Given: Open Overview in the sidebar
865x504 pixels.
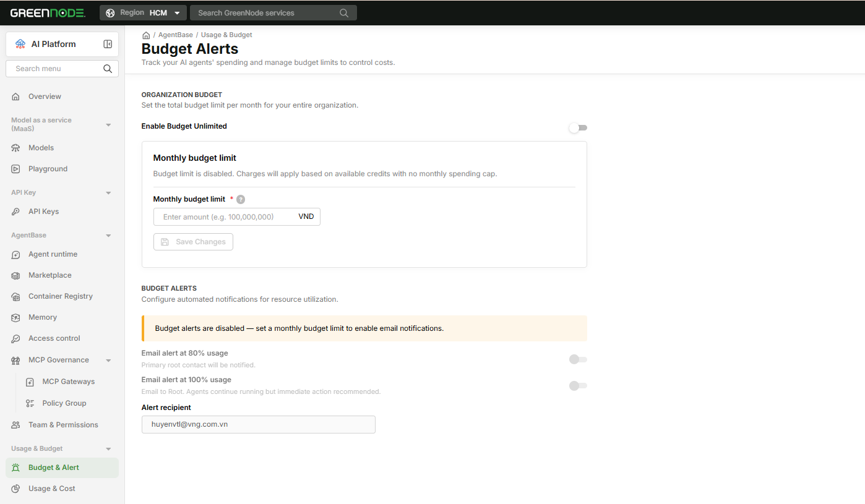Looking at the screenshot, I should pos(62,96).
